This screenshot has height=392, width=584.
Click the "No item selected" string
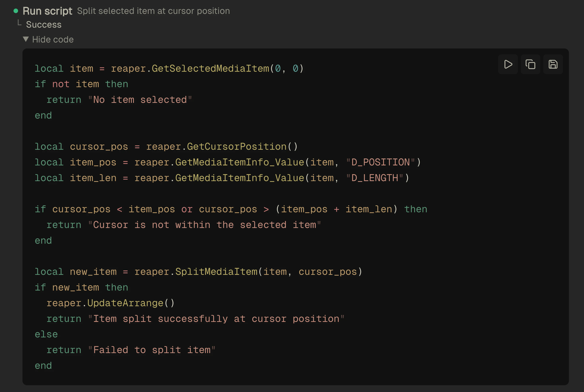pyautogui.click(x=140, y=100)
